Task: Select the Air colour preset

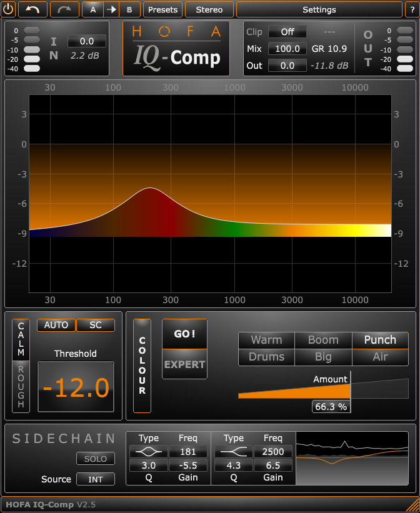Action: (x=380, y=357)
